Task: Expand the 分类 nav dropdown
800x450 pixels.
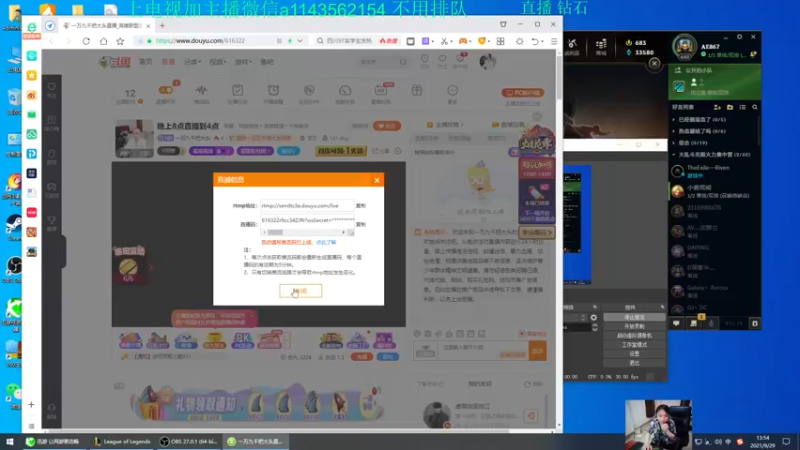Action: pyautogui.click(x=192, y=62)
